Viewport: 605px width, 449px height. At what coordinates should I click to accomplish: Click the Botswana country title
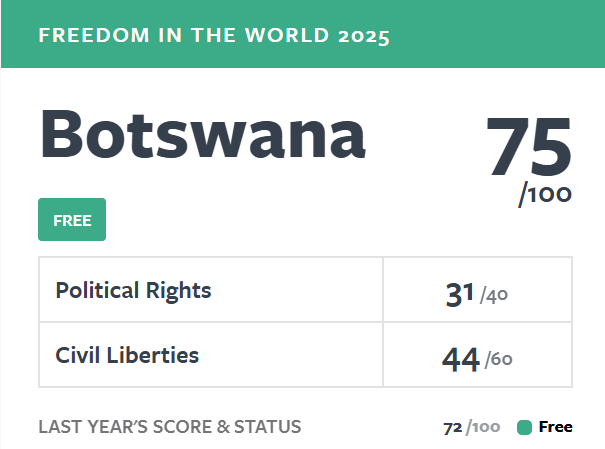pyautogui.click(x=202, y=135)
